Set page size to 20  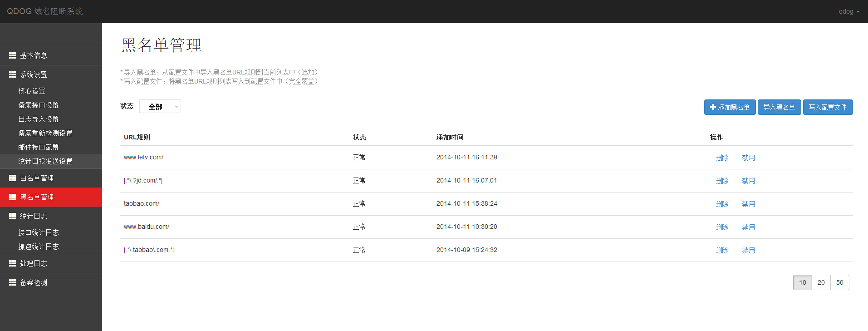click(821, 282)
